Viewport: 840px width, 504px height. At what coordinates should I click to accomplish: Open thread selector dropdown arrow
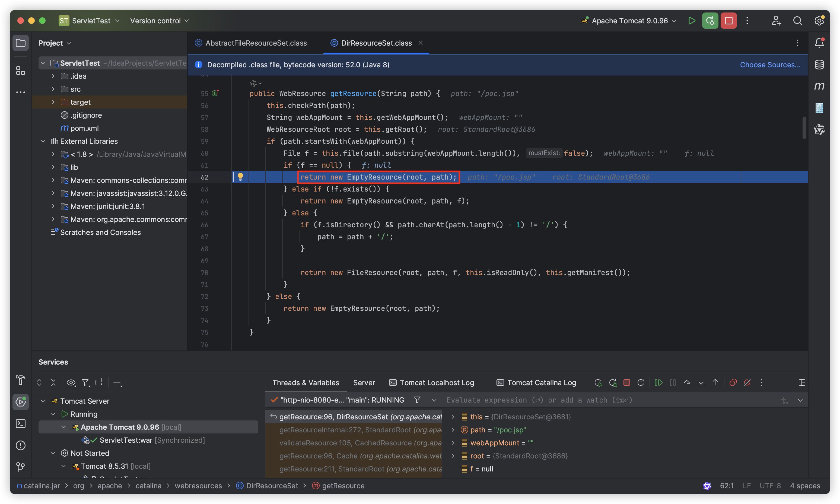coord(434,400)
